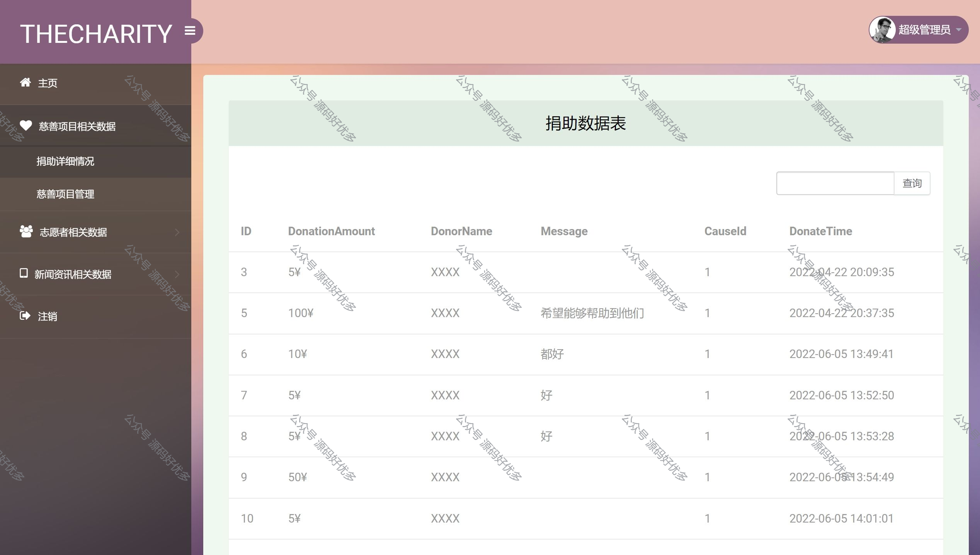Focus the search input field

[835, 183]
